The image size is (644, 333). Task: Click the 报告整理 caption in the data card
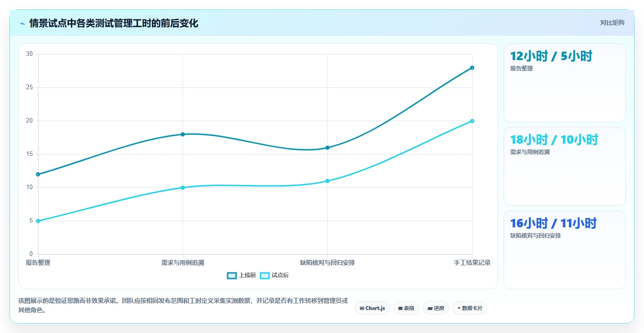pos(521,69)
